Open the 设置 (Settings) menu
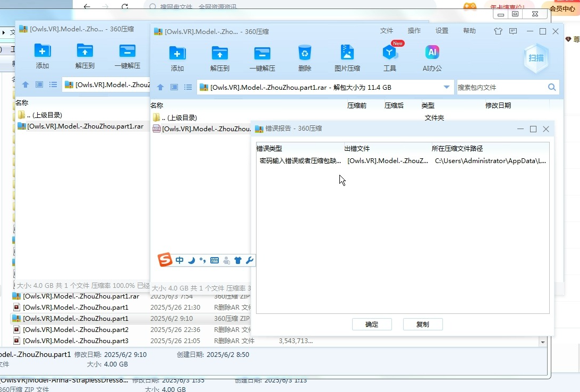This screenshot has height=392, width=580. pos(442,31)
